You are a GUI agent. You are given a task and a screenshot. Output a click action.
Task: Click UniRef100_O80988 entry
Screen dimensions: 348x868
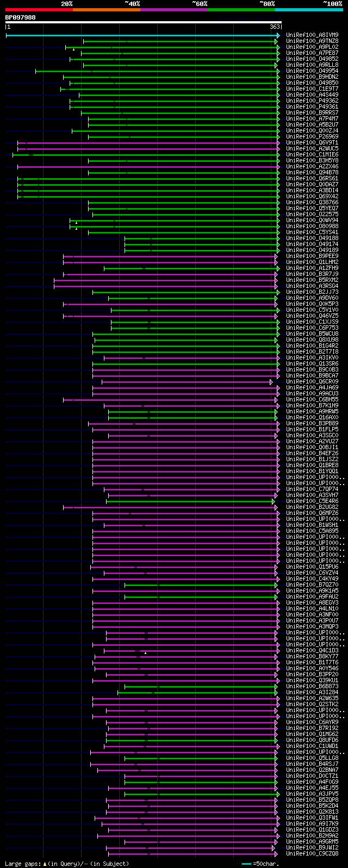coord(312,227)
